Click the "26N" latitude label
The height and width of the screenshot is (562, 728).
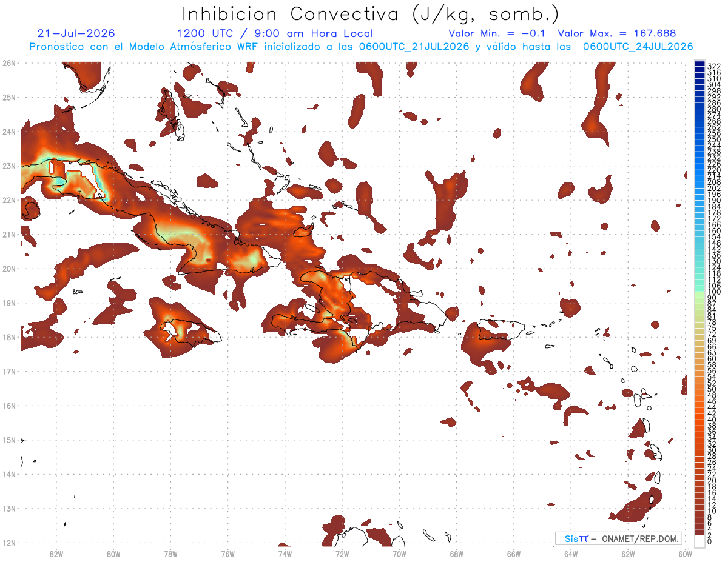(x=9, y=63)
